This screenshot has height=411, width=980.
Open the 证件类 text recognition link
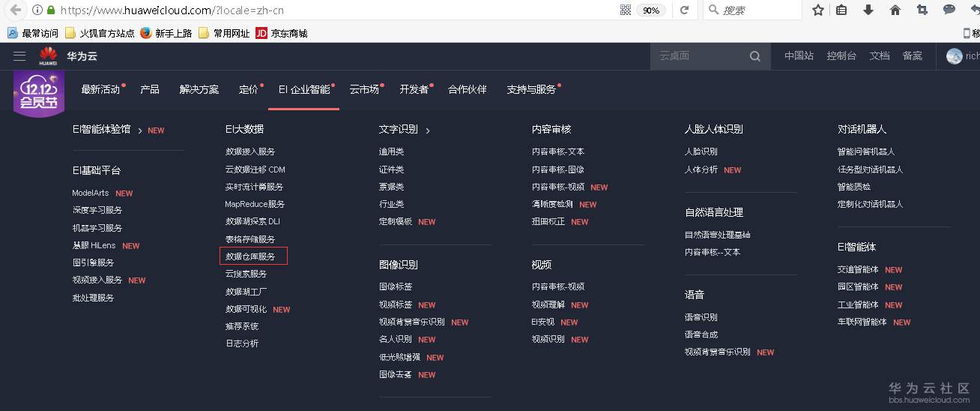[x=391, y=169]
